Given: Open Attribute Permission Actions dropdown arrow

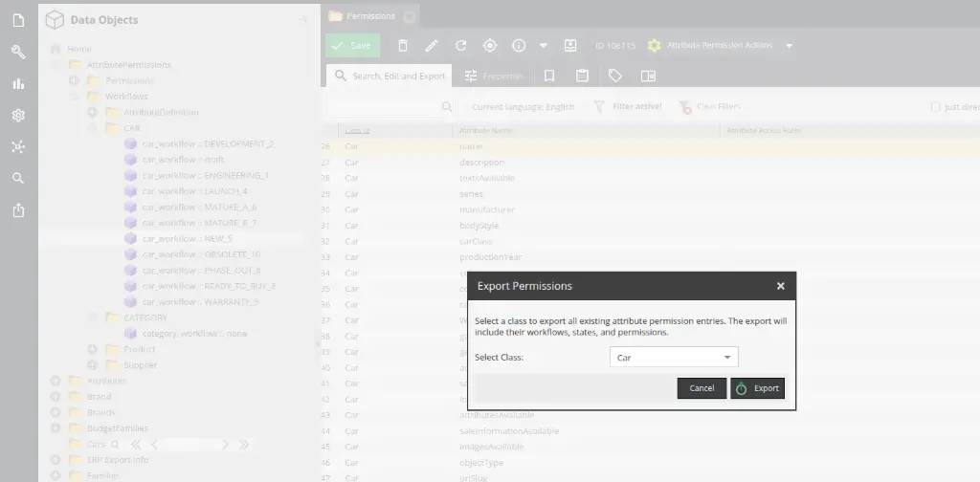Looking at the screenshot, I should click(x=789, y=46).
